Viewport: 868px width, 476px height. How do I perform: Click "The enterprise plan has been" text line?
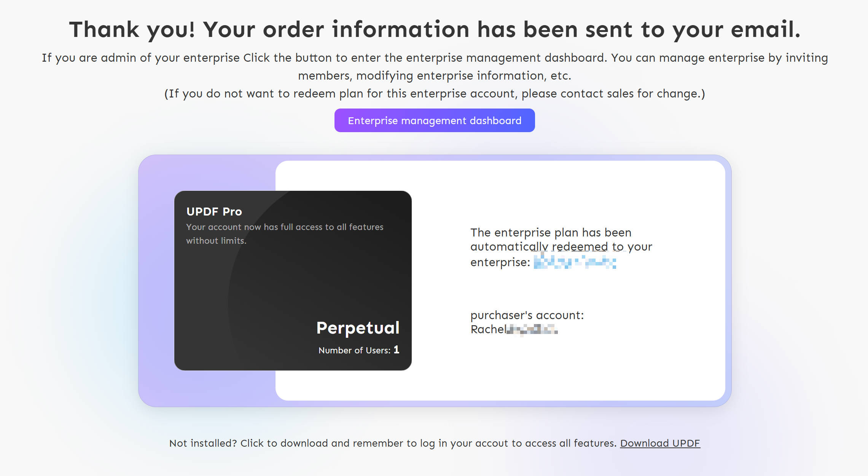[x=551, y=233]
